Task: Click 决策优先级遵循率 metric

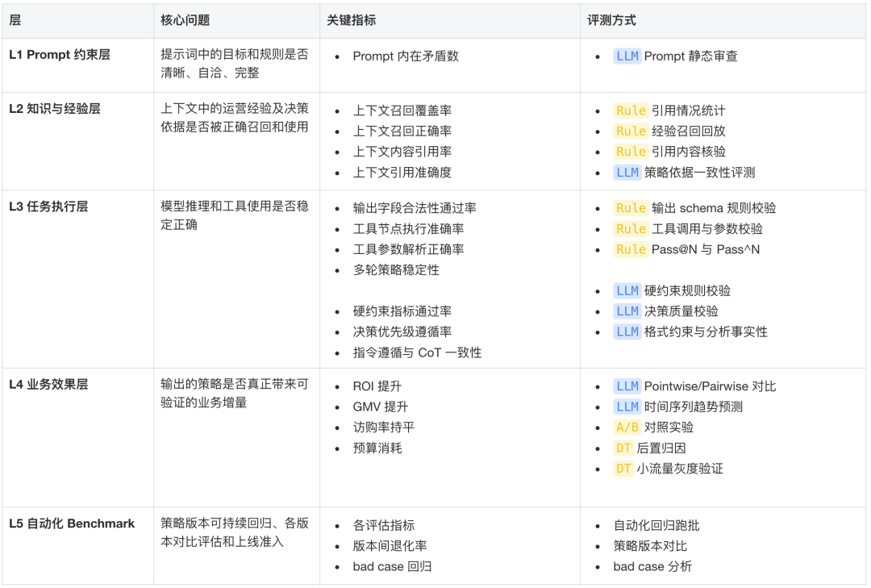Action: coord(402,332)
